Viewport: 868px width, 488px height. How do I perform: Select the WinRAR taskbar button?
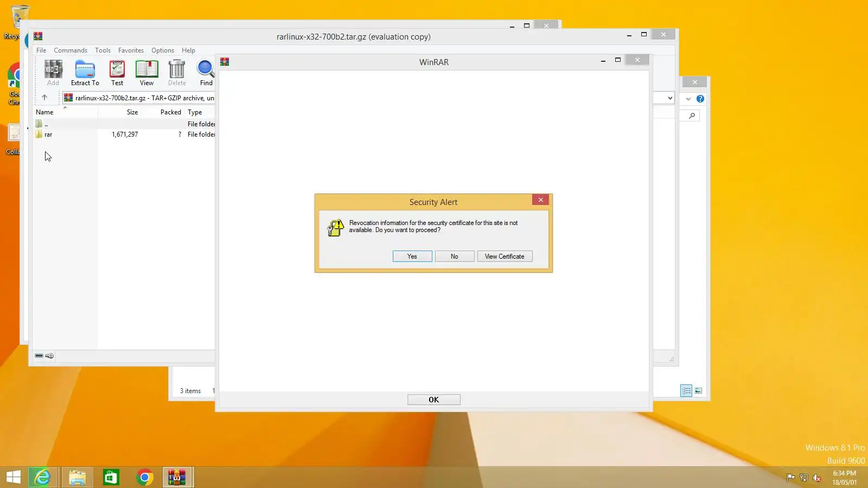tap(177, 477)
